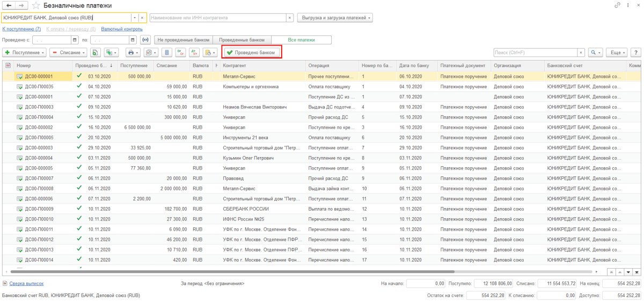Image resolution: width=644 pixels, height=303 pixels.
Task: Open the Валютный контроль link
Action: 121,29
